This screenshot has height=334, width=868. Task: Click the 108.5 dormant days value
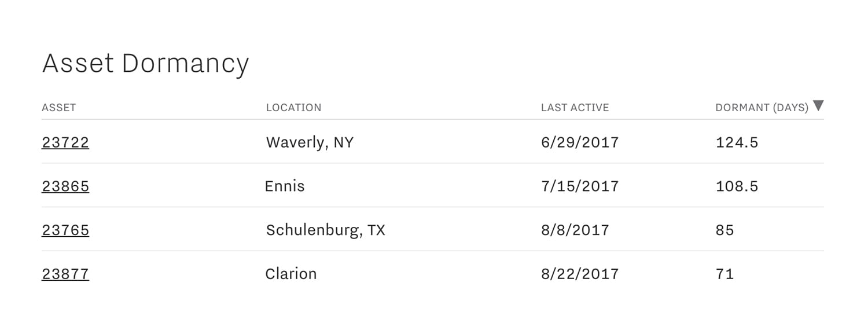pos(737,186)
